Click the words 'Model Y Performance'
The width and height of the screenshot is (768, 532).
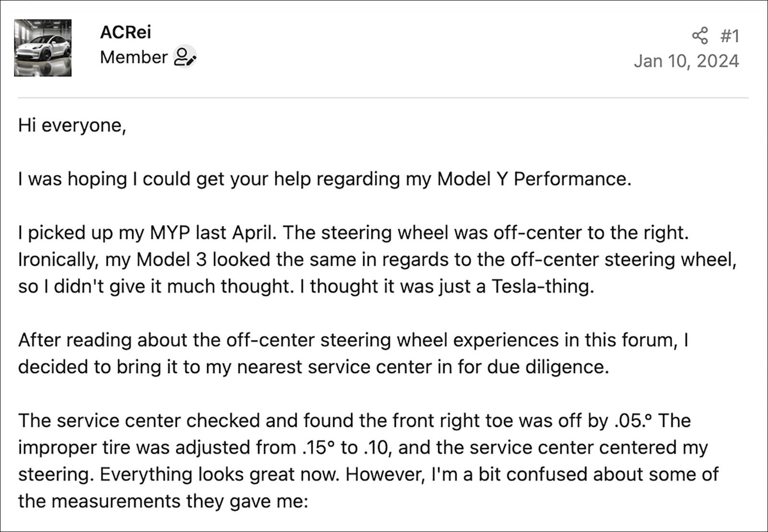(x=533, y=179)
